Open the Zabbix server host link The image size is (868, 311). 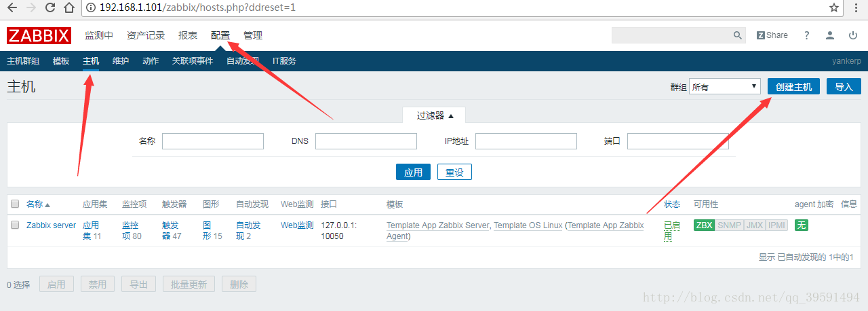pyautogui.click(x=52, y=225)
